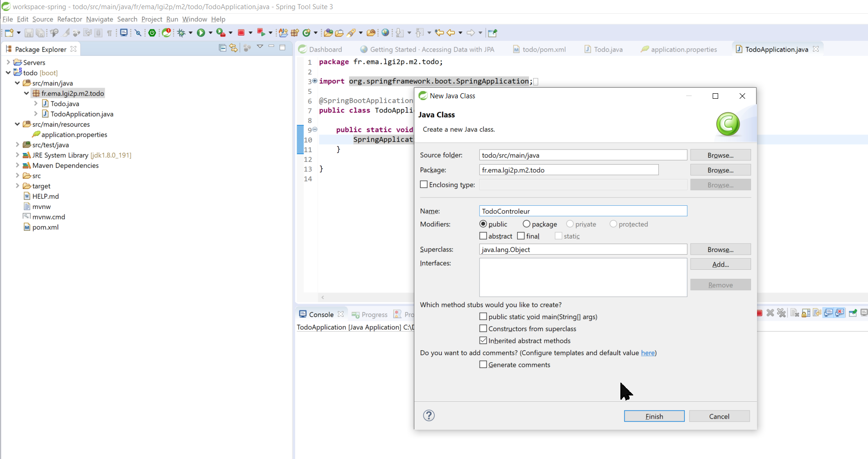Open the Refactor menu
Viewport: 868px width, 459px height.
69,19
